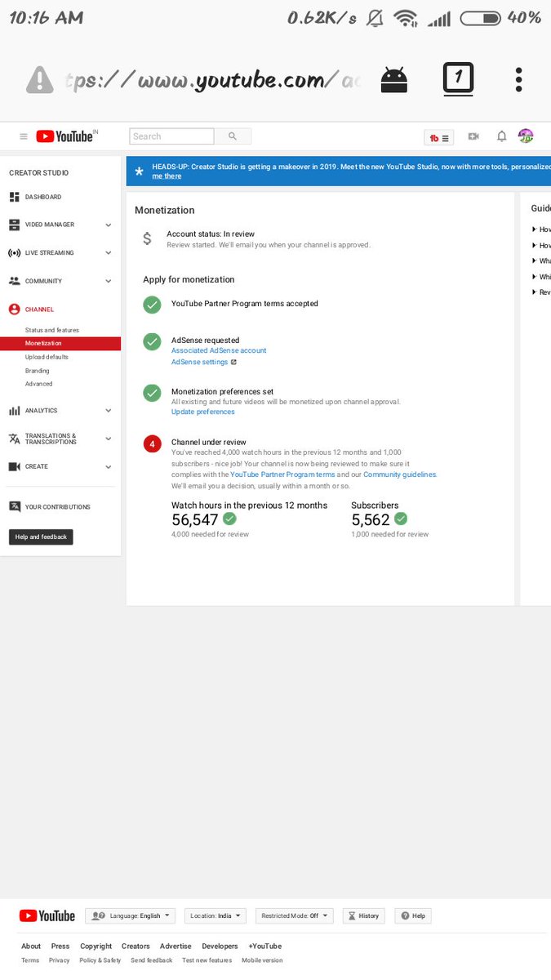Expand the Video Manager section
The width and height of the screenshot is (551, 980).
click(109, 225)
